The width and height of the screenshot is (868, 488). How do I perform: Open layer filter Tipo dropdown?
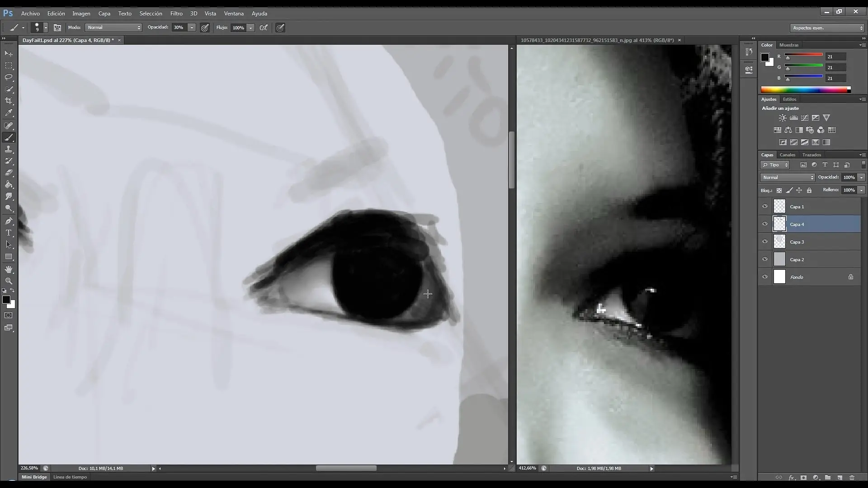click(775, 165)
